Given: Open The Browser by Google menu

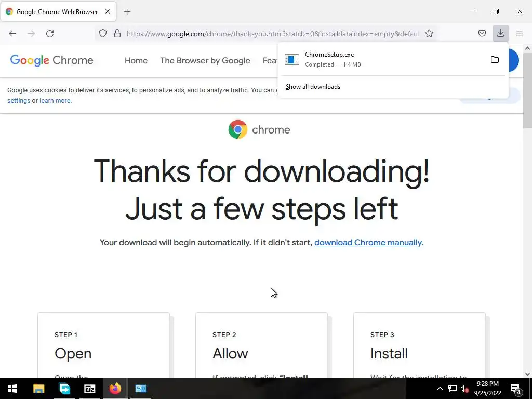Looking at the screenshot, I should (205, 61).
